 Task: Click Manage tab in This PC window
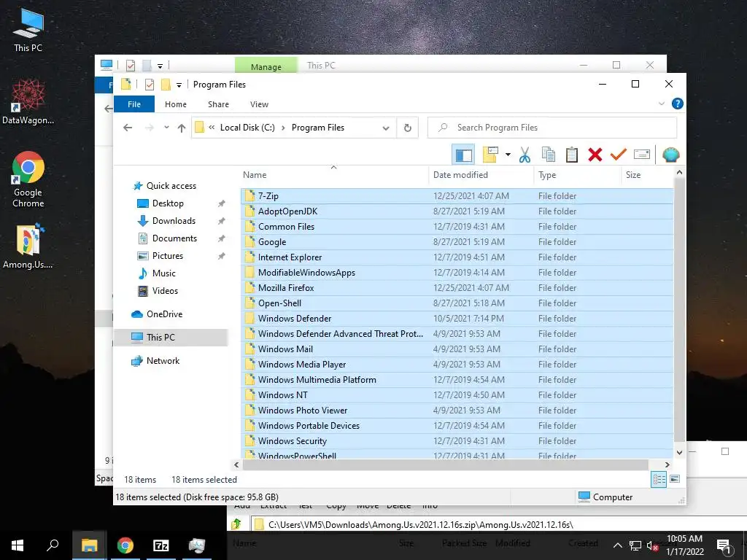[x=266, y=66]
